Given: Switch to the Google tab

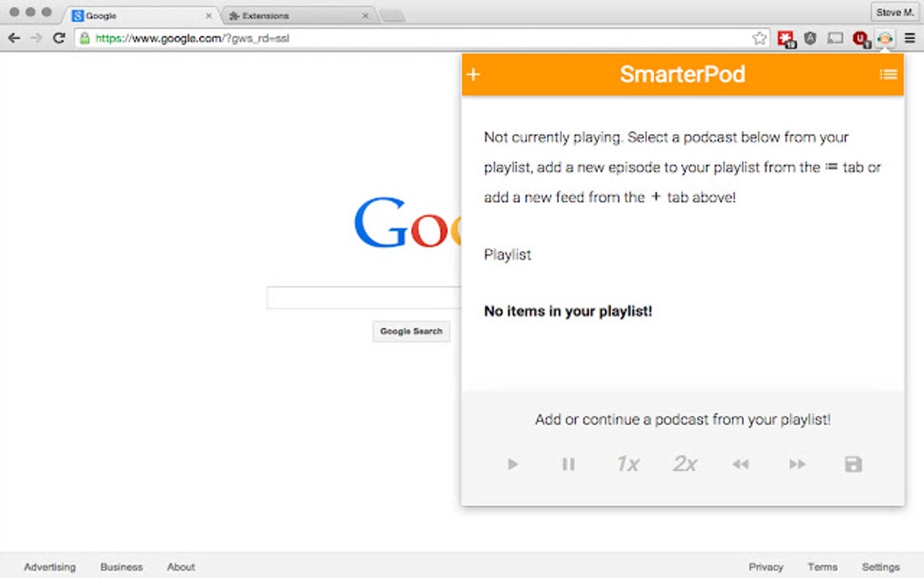Looking at the screenshot, I should (140, 16).
